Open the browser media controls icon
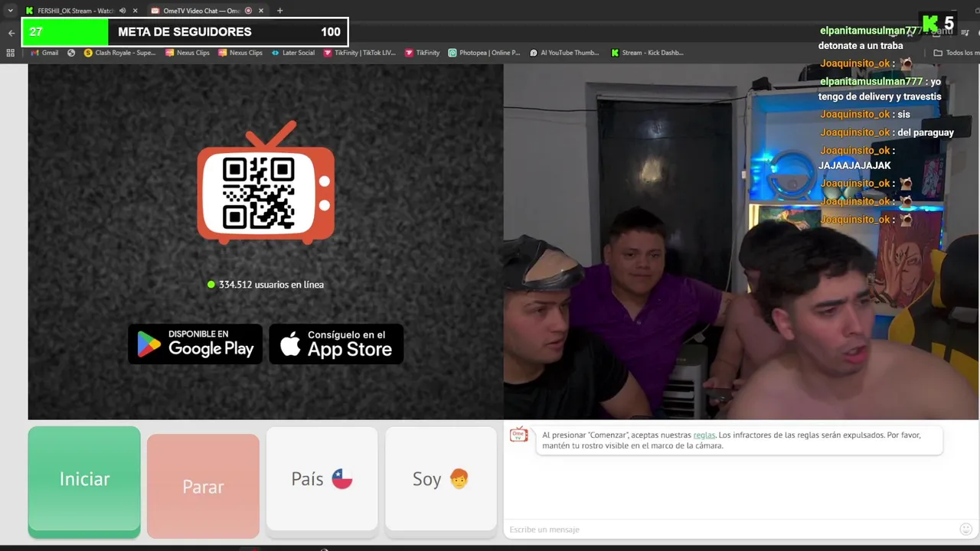This screenshot has width=980, height=551. tap(967, 33)
